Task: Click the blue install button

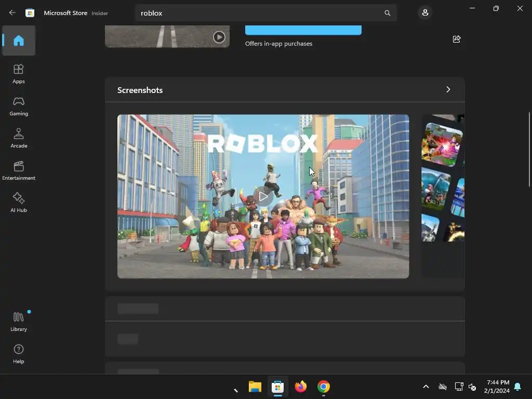Action: coord(303,30)
